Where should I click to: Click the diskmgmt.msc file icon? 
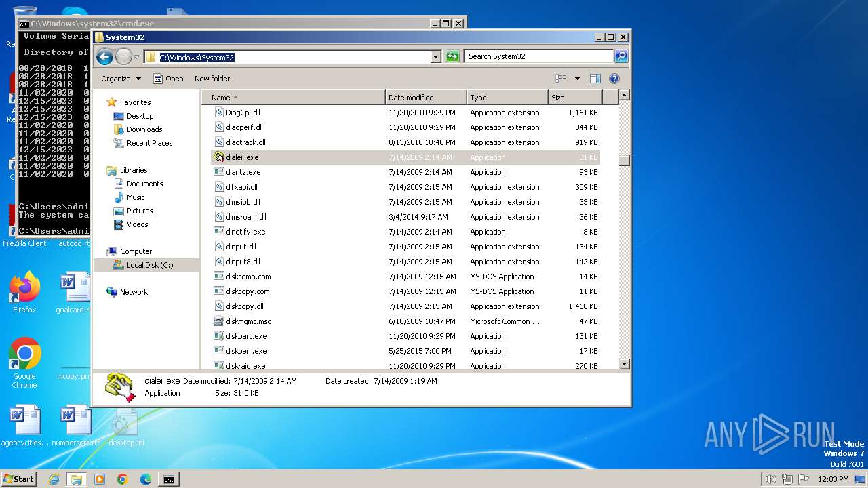(219, 321)
